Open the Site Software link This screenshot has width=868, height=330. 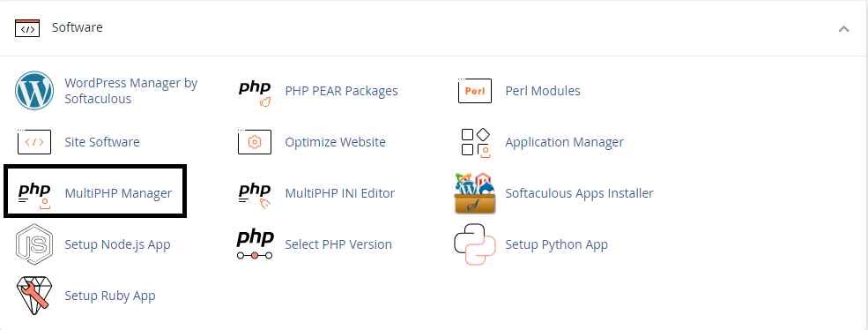pyautogui.click(x=102, y=142)
